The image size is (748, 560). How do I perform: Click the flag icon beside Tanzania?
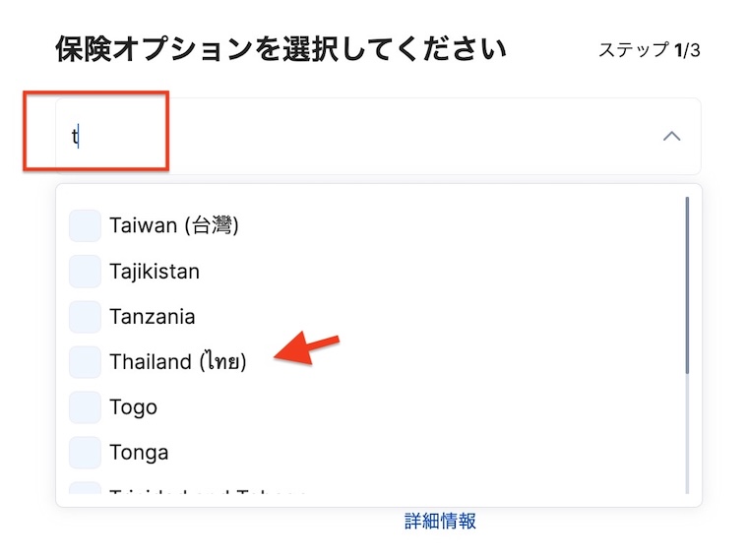coord(85,316)
